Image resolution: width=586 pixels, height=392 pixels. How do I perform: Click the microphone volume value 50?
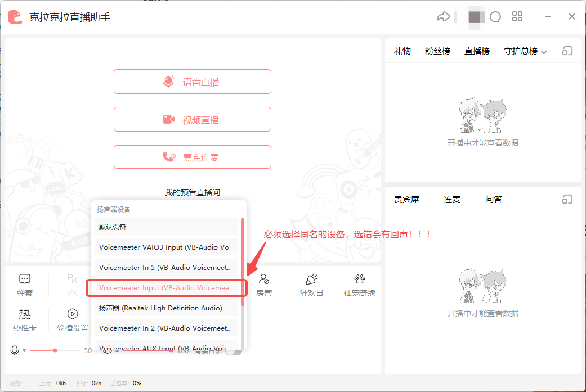pos(88,350)
